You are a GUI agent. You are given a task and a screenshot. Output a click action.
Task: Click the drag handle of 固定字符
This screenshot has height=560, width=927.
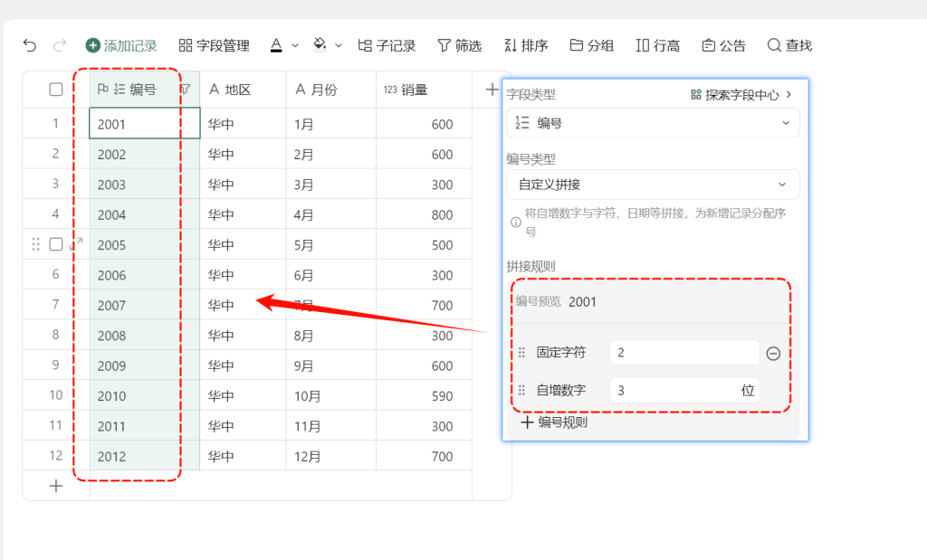(x=521, y=353)
